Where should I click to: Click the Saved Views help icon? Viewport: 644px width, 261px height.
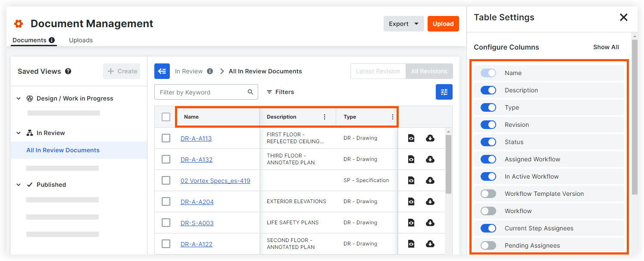(68, 72)
